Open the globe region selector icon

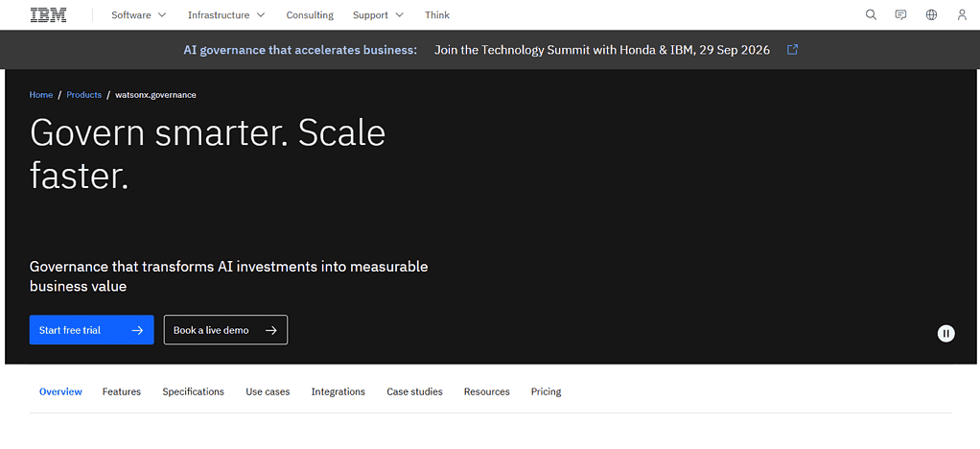coord(931,15)
